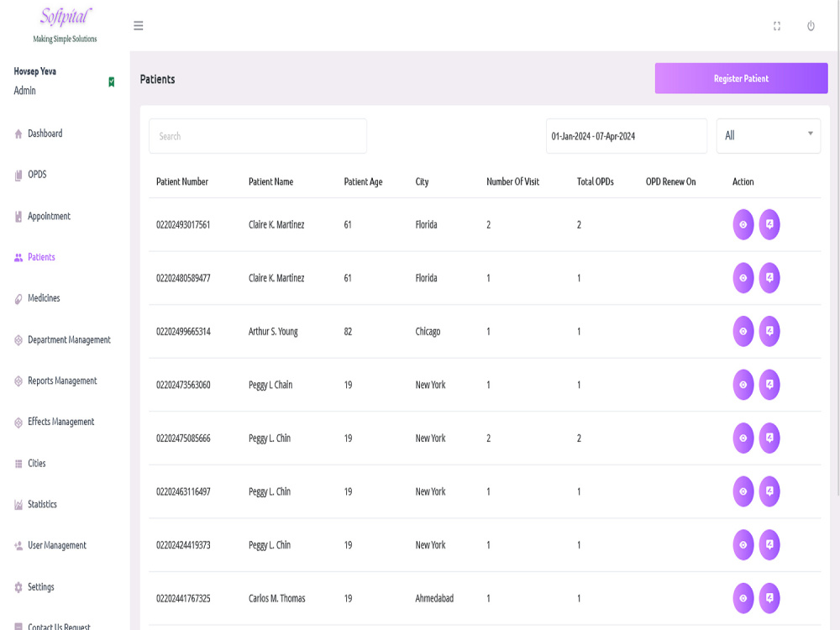Image resolution: width=840 pixels, height=630 pixels.
Task: Toggle the hamburger sidebar menu icon
Action: pyautogui.click(x=139, y=26)
